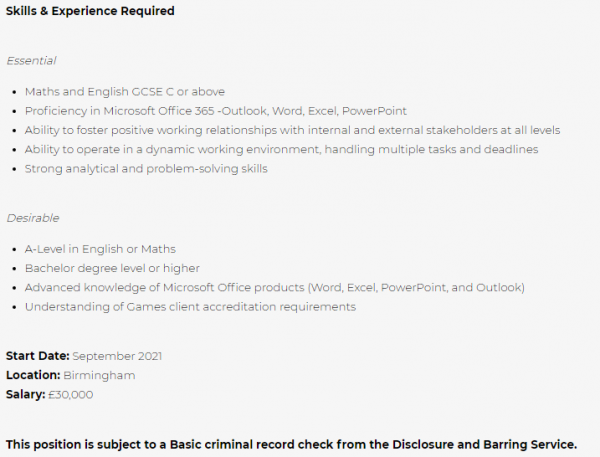Click Strong analytical and problem-solving skills
This screenshot has width=600, height=457.
pyautogui.click(x=146, y=169)
